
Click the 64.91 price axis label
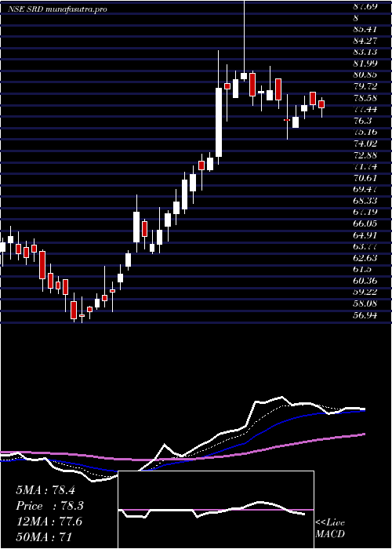click(x=365, y=235)
